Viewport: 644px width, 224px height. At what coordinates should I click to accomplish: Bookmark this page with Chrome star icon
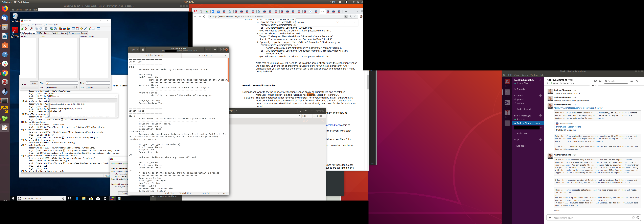[x=355, y=17]
